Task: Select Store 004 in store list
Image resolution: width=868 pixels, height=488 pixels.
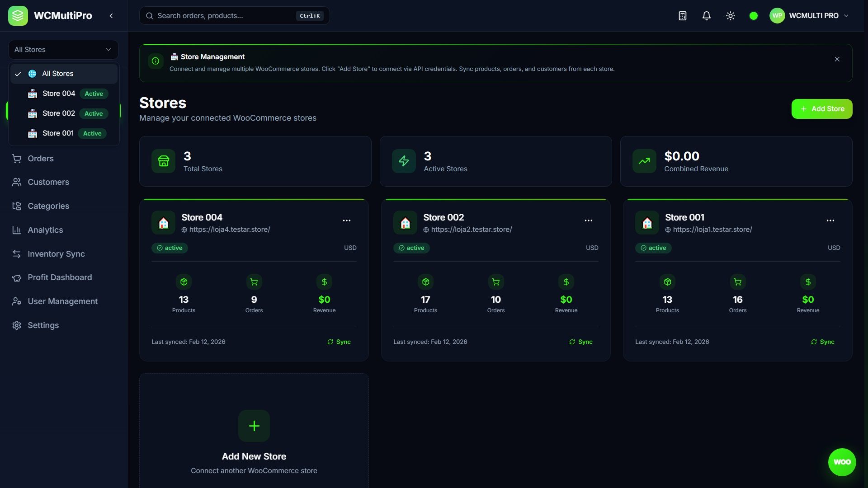Action: coord(59,94)
